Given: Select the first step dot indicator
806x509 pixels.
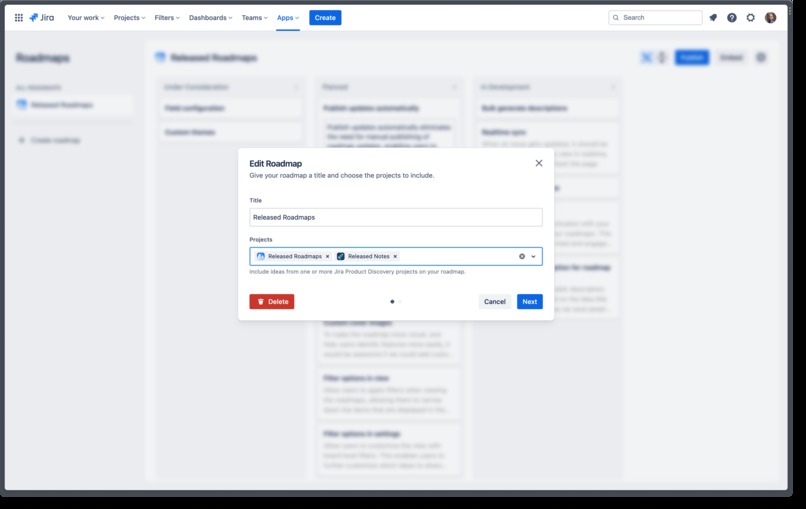Looking at the screenshot, I should [x=392, y=302].
